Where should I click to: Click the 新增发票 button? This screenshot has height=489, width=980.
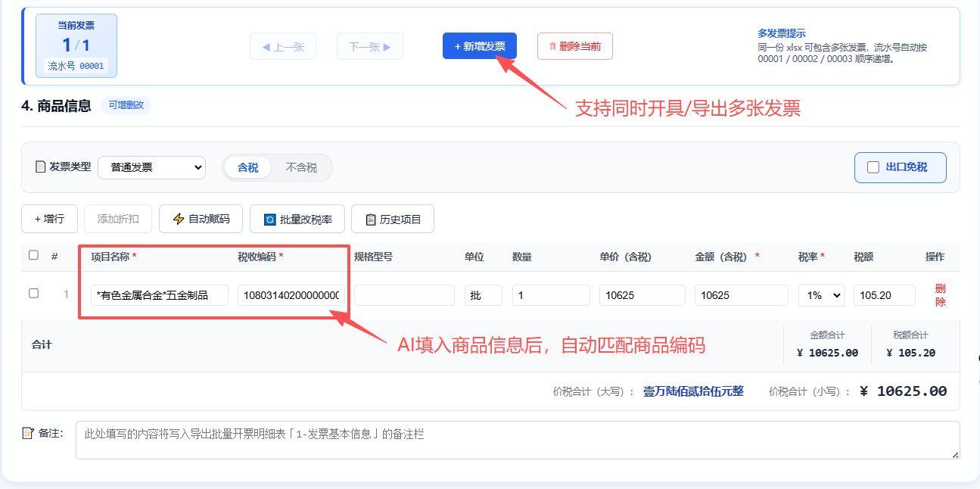click(x=480, y=46)
